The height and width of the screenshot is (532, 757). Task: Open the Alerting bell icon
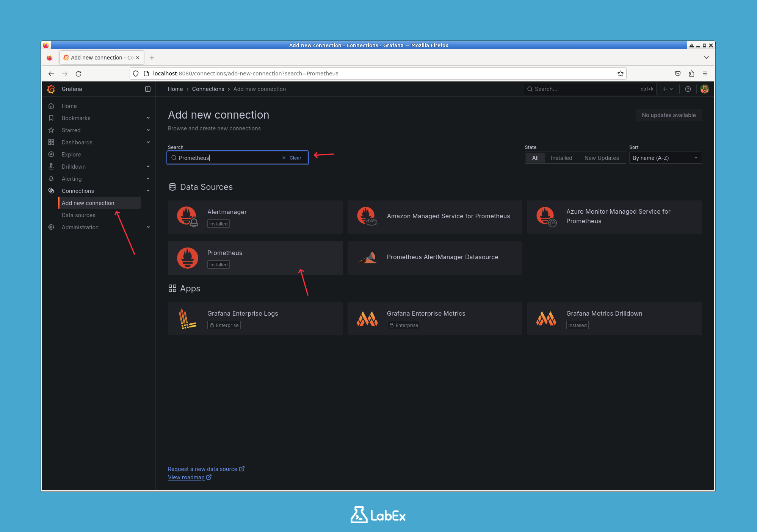click(51, 178)
